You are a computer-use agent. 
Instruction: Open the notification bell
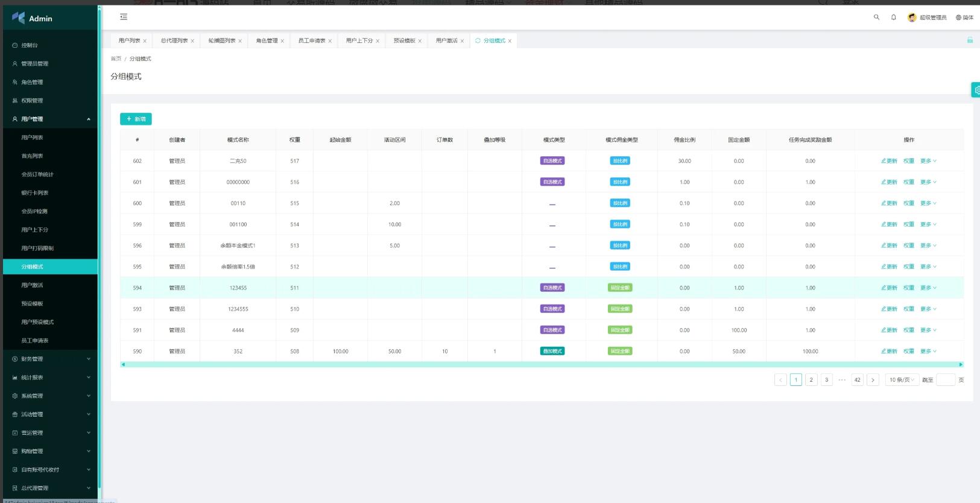pos(893,17)
